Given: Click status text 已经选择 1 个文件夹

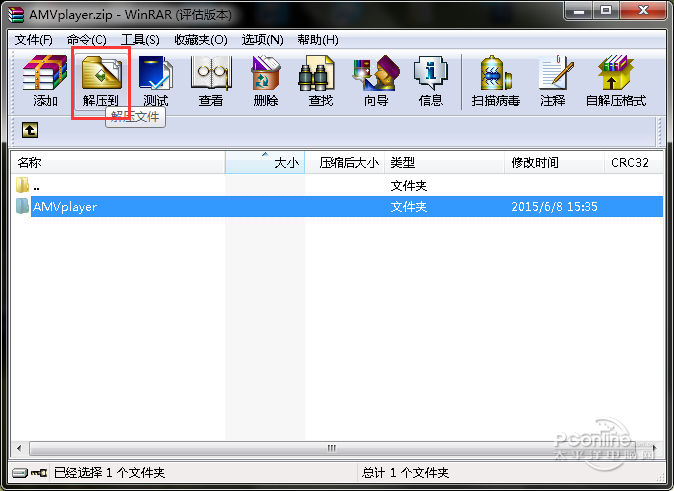Looking at the screenshot, I should (109, 473).
